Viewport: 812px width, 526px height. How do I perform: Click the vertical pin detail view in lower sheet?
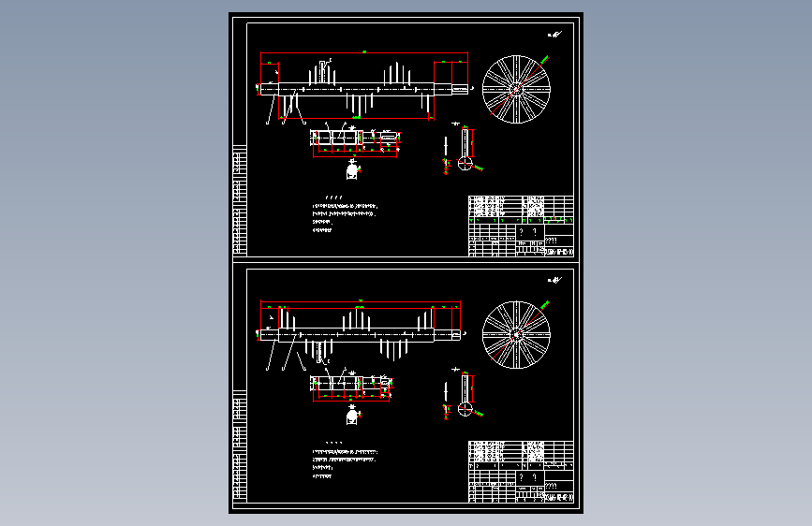(464, 394)
